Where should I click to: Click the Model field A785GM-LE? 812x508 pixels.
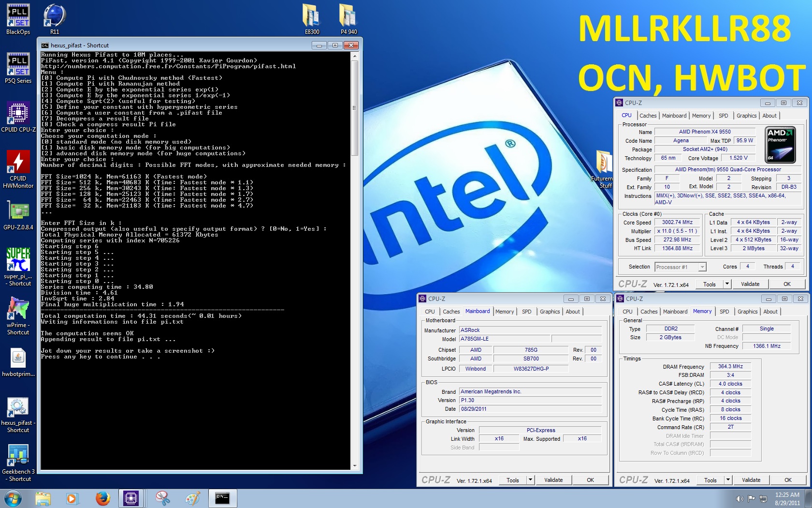(505, 339)
